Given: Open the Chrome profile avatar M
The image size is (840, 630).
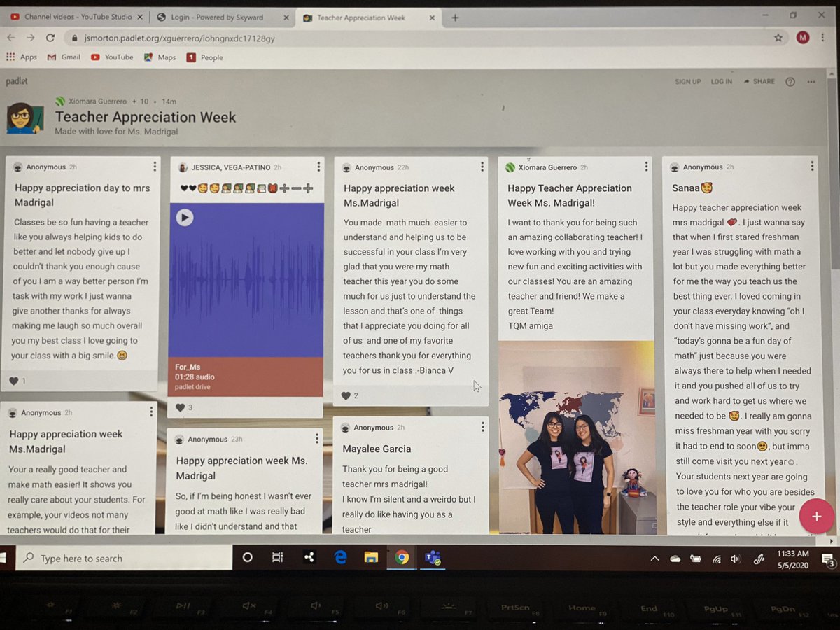Looking at the screenshot, I should tap(803, 38).
